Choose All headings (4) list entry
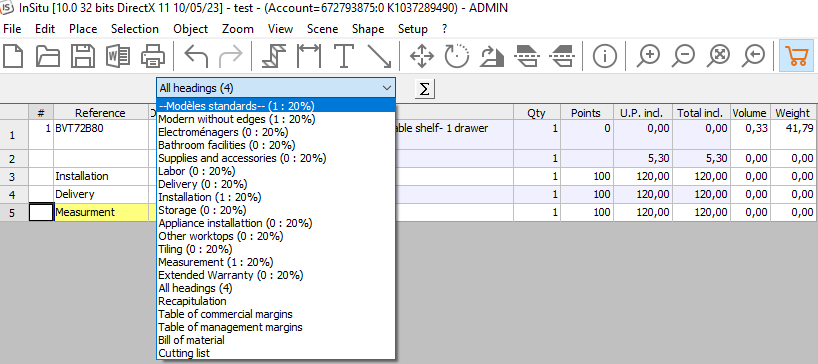The width and height of the screenshot is (818, 364). pos(276,288)
